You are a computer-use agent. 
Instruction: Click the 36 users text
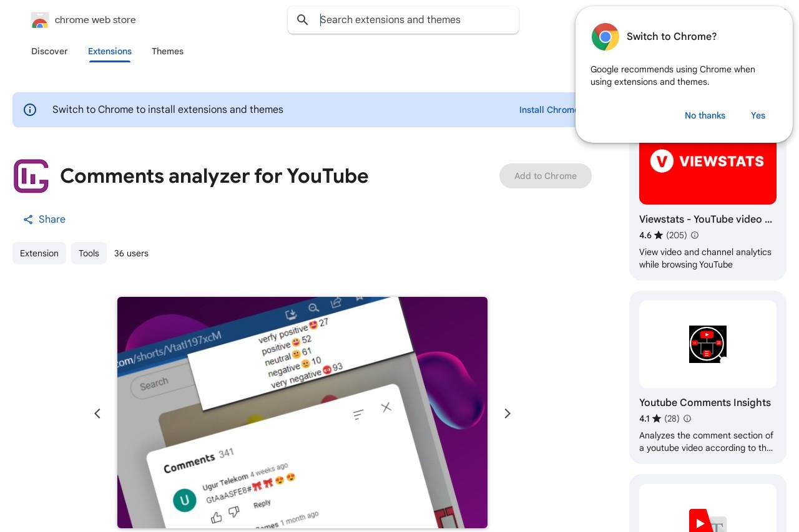pyautogui.click(x=131, y=253)
